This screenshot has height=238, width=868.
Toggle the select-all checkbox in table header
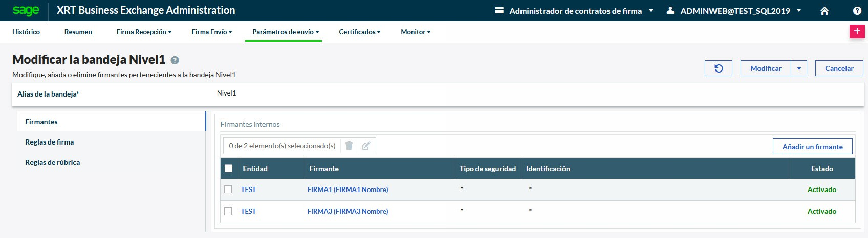click(x=229, y=169)
